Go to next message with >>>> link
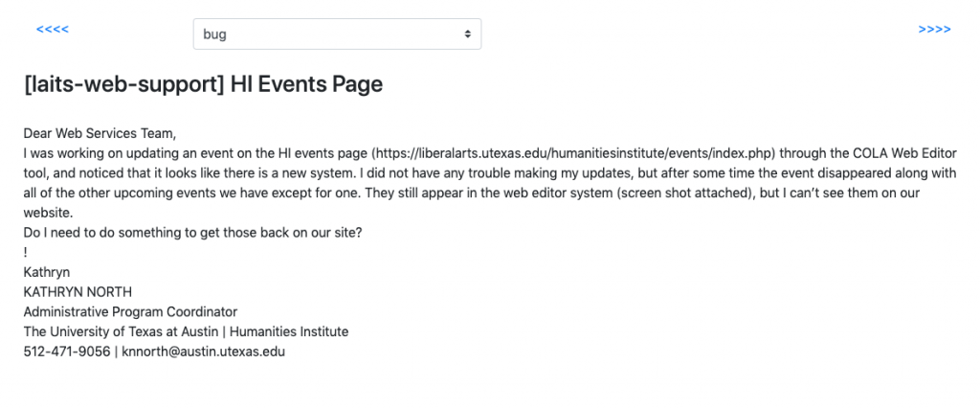This screenshot has height=409, width=980. tap(934, 30)
